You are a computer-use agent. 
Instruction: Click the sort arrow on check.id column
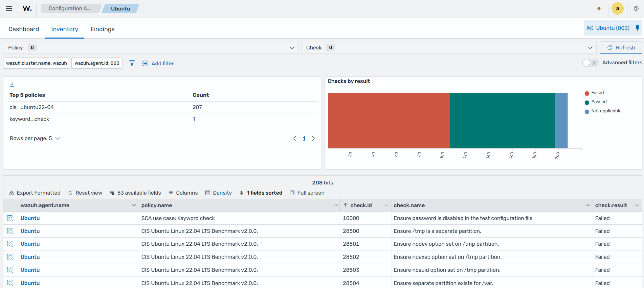tap(346, 205)
